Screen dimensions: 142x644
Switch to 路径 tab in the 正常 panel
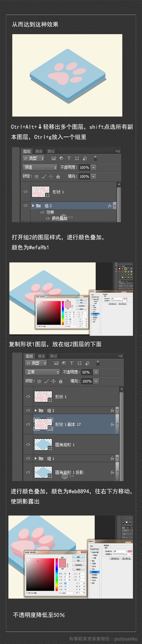click(x=54, y=356)
